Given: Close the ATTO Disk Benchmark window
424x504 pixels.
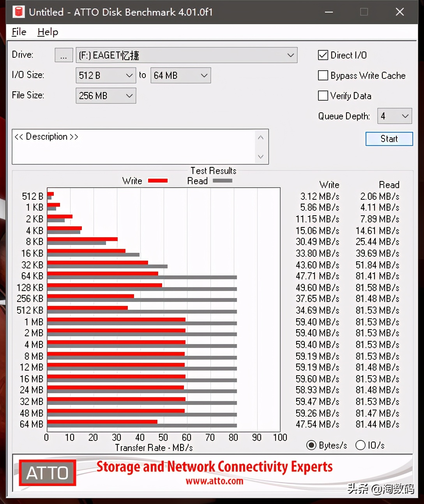Looking at the screenshot, I should point(400,12).
